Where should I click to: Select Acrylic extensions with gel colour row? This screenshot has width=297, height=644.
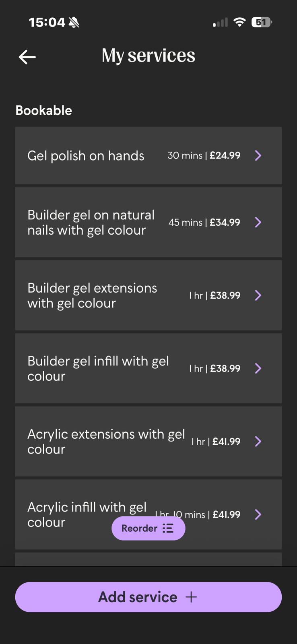[106, 442]
